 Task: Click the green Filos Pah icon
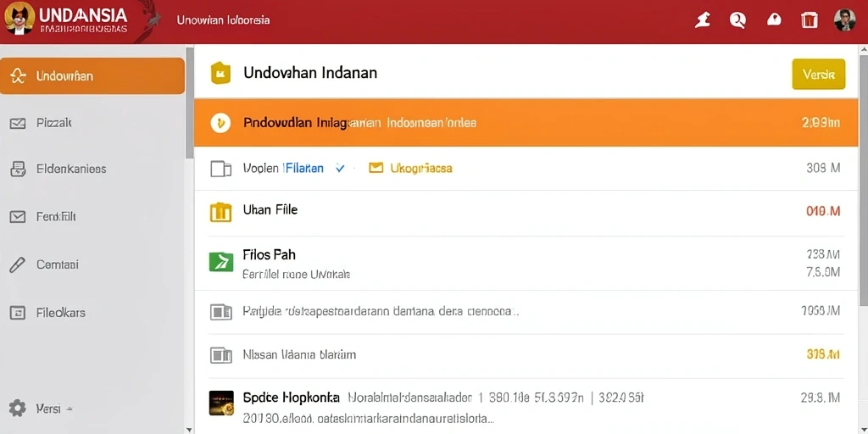coord(221,261)
